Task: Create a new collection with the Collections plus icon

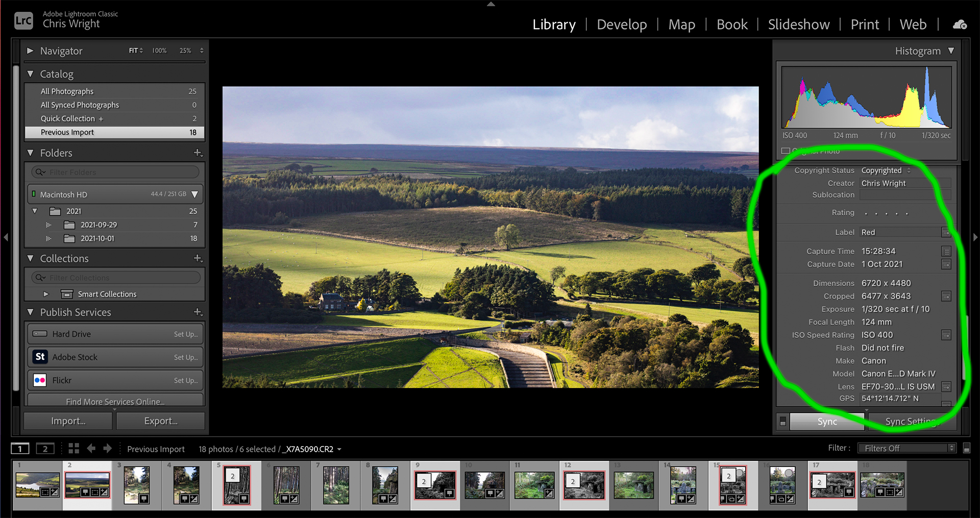Action: coord(198,259)
